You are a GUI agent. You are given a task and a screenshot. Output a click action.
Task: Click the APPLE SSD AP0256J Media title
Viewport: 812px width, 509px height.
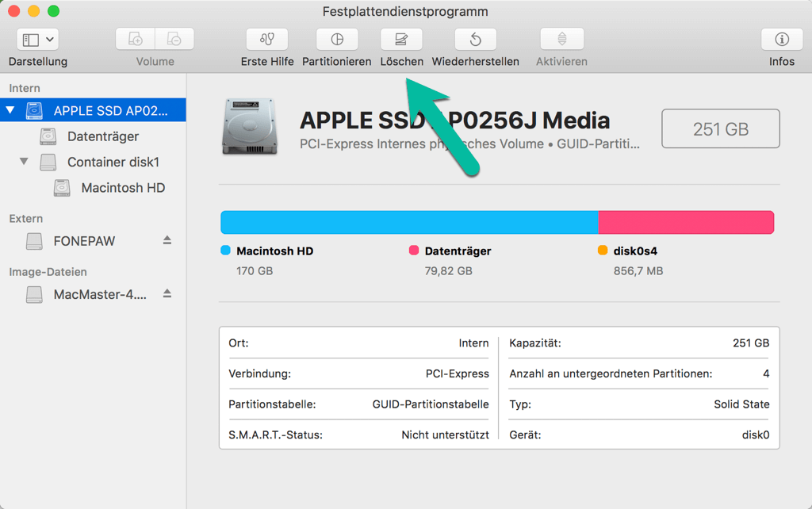point(454,121)
